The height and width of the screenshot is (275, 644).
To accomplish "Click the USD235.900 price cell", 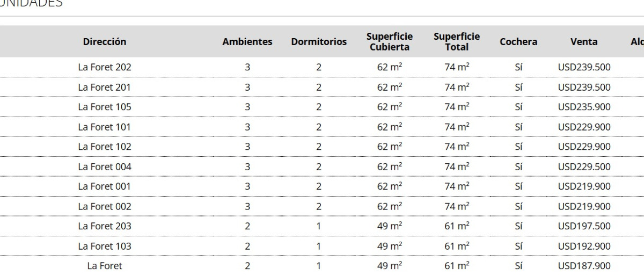I will click(x=584, y=107).
